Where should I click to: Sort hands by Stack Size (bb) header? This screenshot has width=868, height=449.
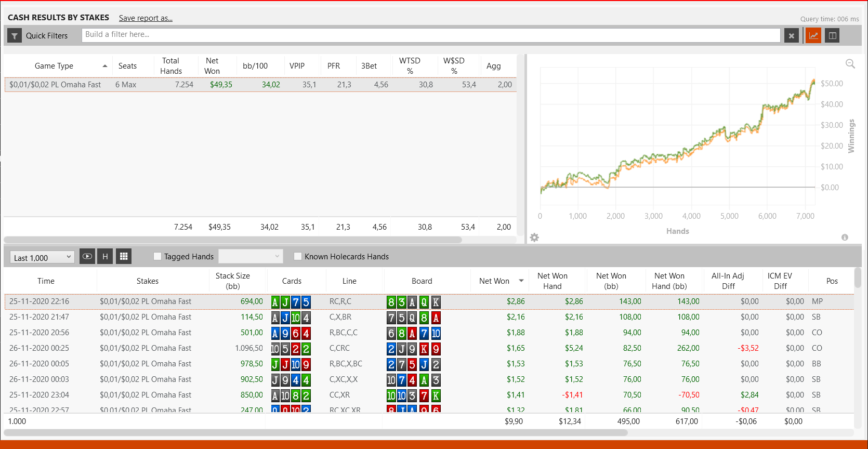click(233, 281)
